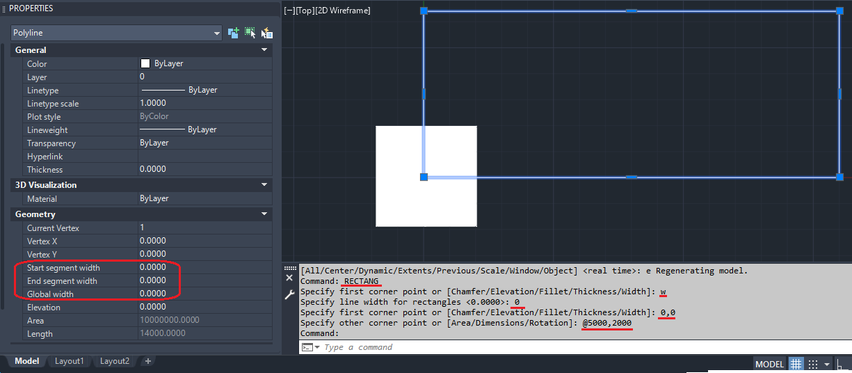Click the Current Vertex value 1

point(205,228)
